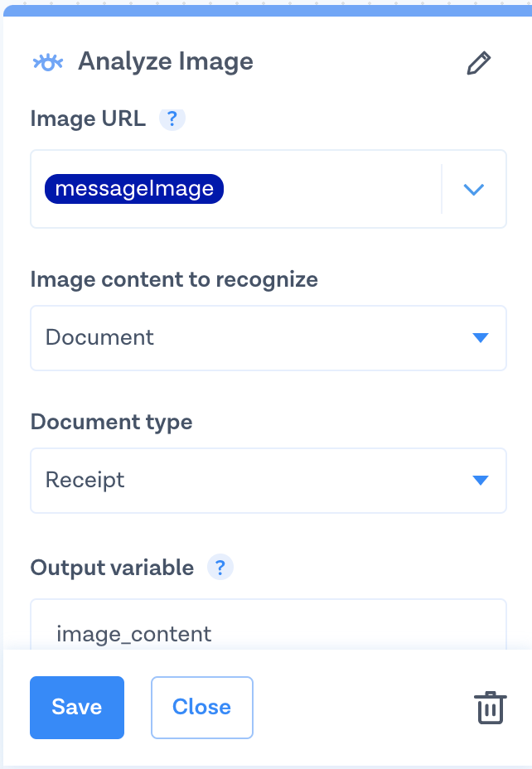
Task: Click the blue arrow beside Receipt
Action: (480, 481)
